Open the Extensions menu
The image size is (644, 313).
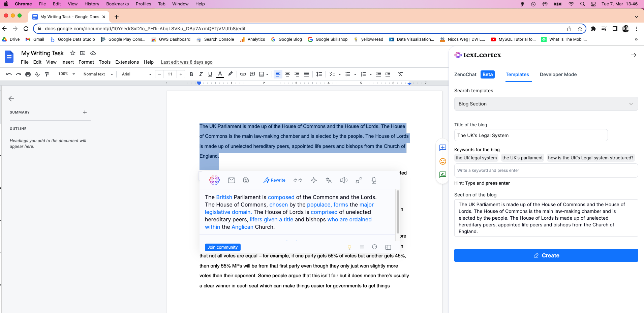(127, 62)
